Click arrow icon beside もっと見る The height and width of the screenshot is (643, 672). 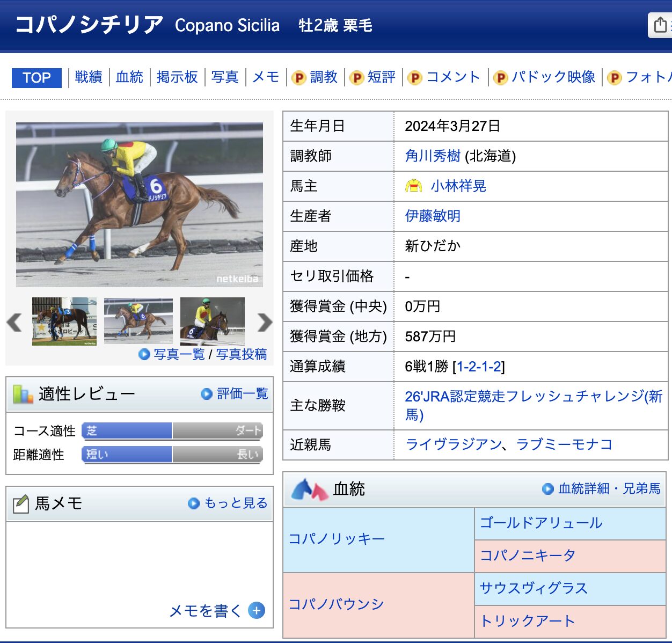194,503
